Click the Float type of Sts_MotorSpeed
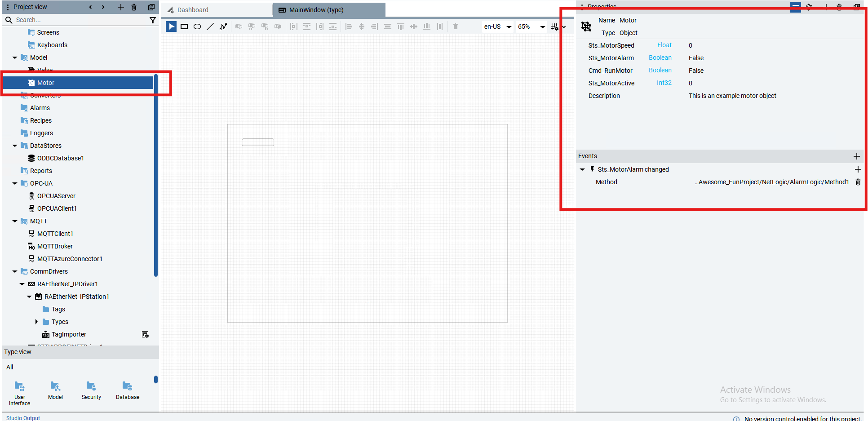Viewport: 868px width, 421px height. click(x=664, y=45)
